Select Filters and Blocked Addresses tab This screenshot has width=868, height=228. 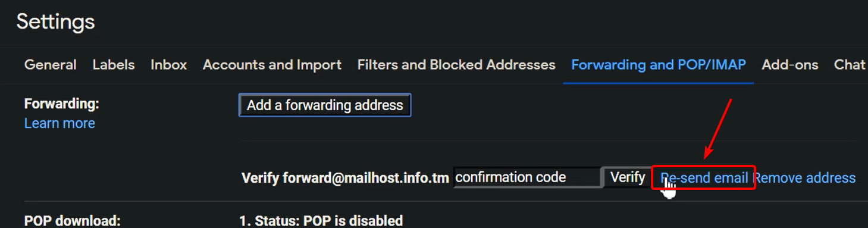click(456, 65)
